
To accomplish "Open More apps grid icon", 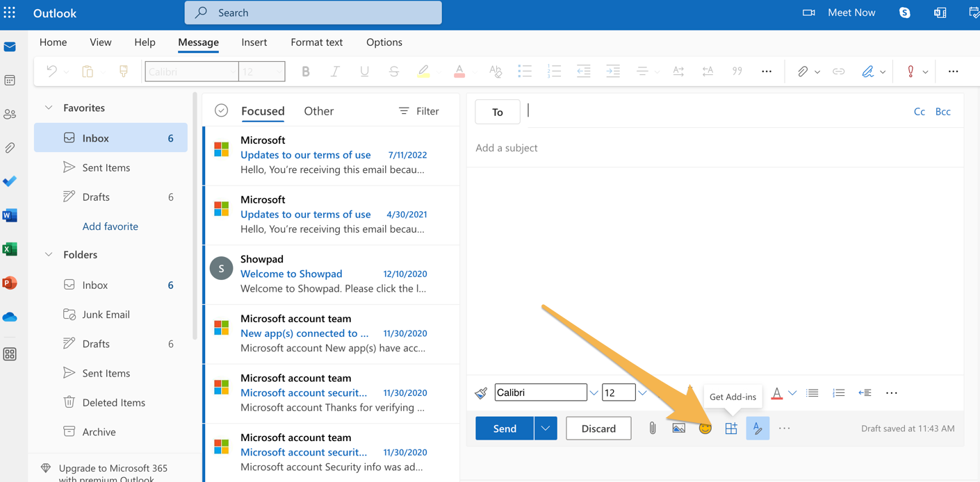I will [x=10, y=354].
